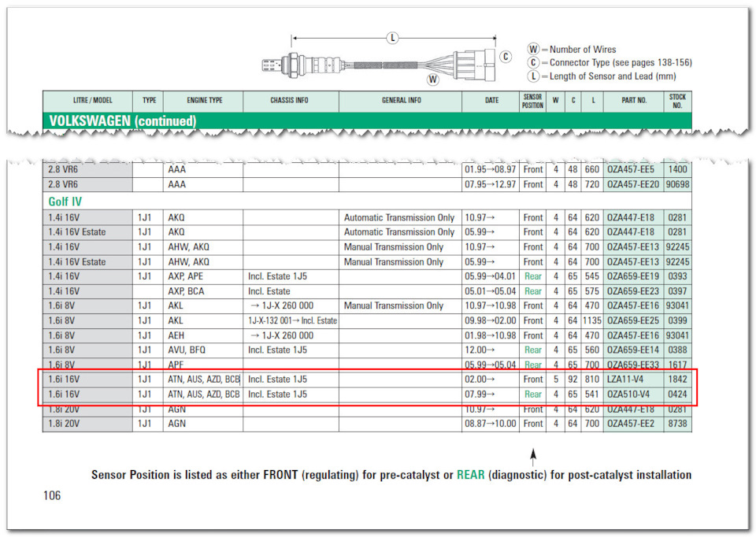Select part number OZA510-V4
The image size is (756, 537).
[628, 394]
